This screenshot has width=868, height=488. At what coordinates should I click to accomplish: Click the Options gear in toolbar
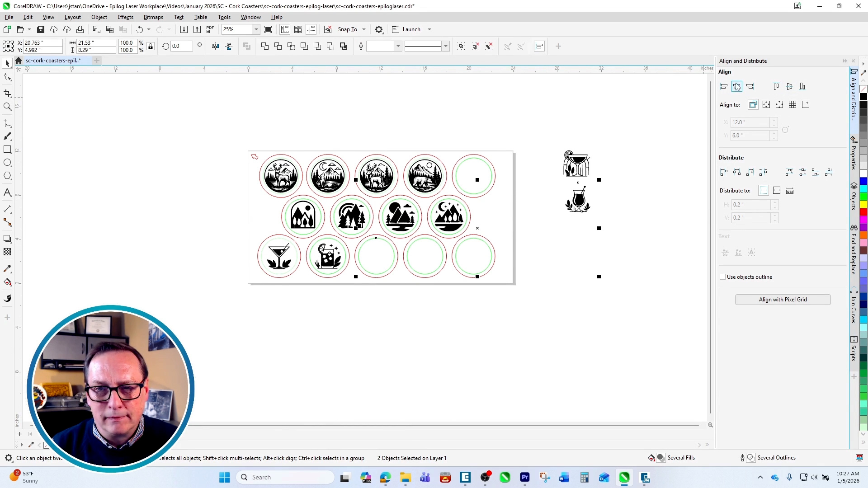(379, 29)
